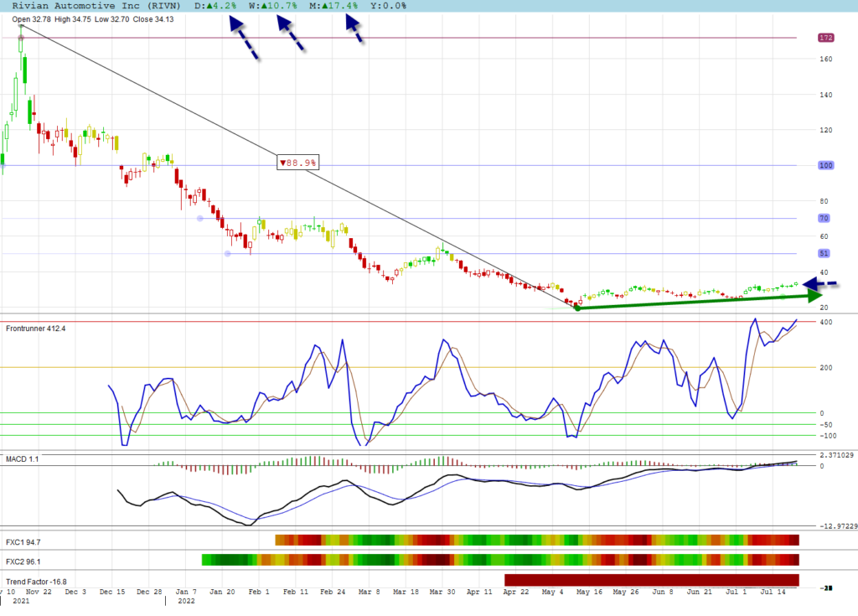Click the MACD 1.1 indicator label
Viewport: 858px width, 616px height.
tap(23, 458)
